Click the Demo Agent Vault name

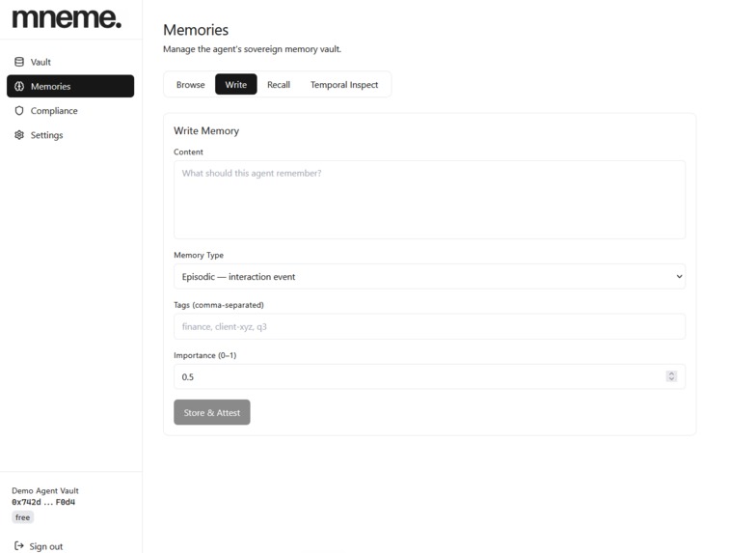click(x=45, y=490)
